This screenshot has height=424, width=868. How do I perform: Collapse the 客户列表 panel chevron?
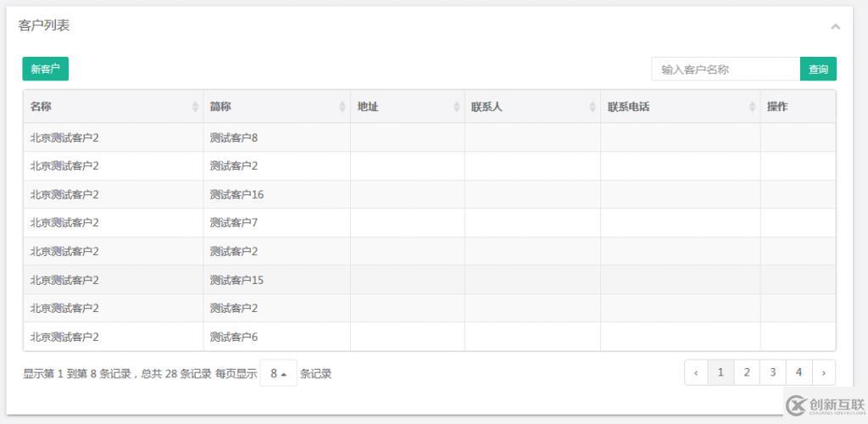pos(835,26)
